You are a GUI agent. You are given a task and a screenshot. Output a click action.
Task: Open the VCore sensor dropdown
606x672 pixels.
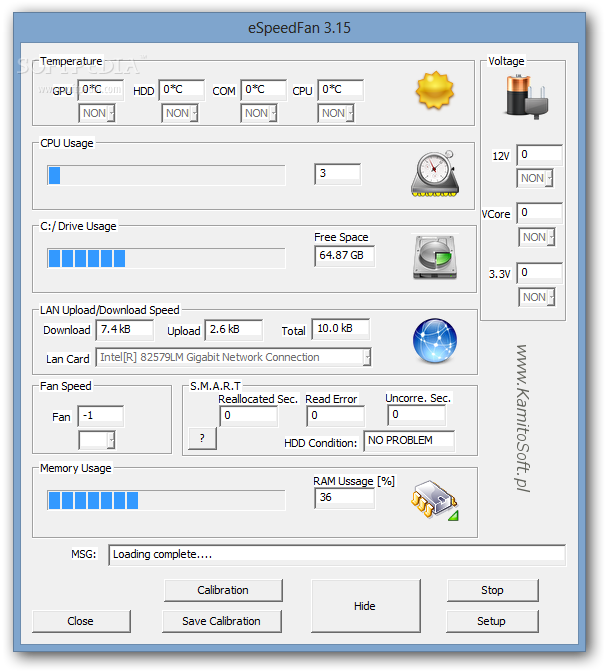(537, 237)
